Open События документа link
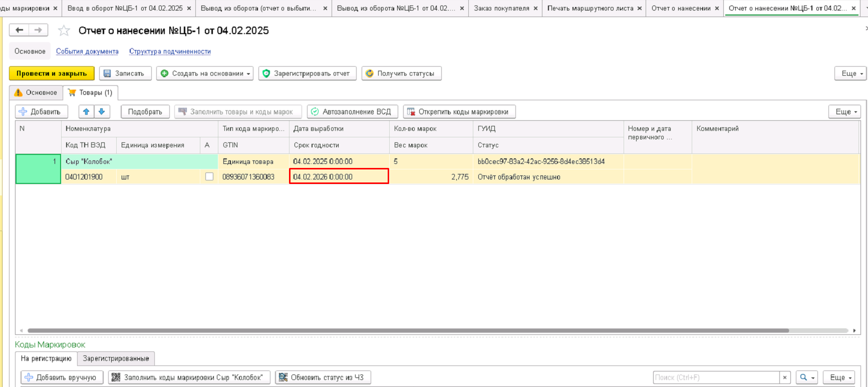The height and width of the screenshot is (387, 868). (x=87, y=51)
